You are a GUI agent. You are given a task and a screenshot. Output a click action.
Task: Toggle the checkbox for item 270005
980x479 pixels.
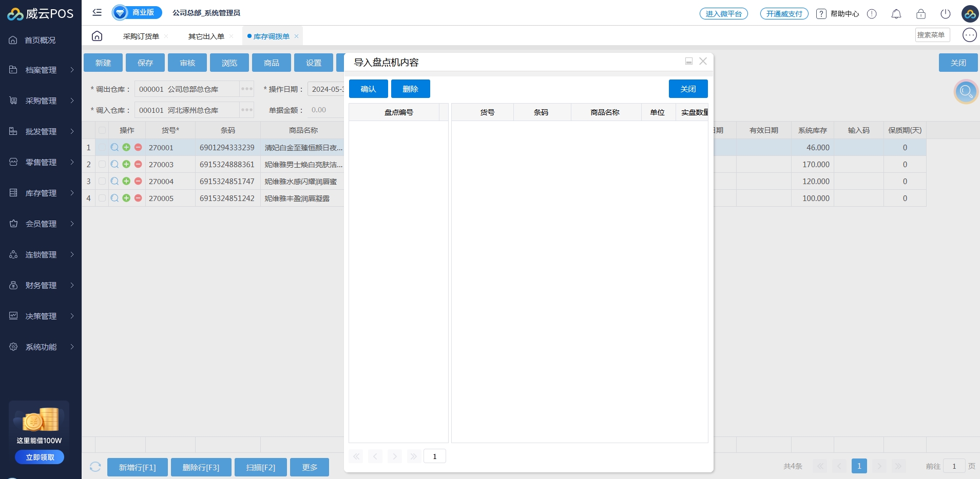pyautogui.click(x=102, y=198)
